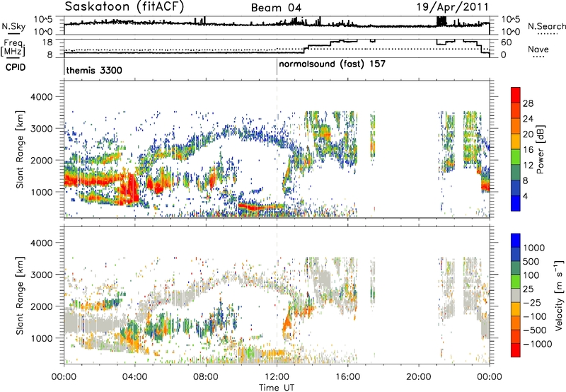
Task: Click the "-25" label on the velocity color bar
Action: coord(532,302)
